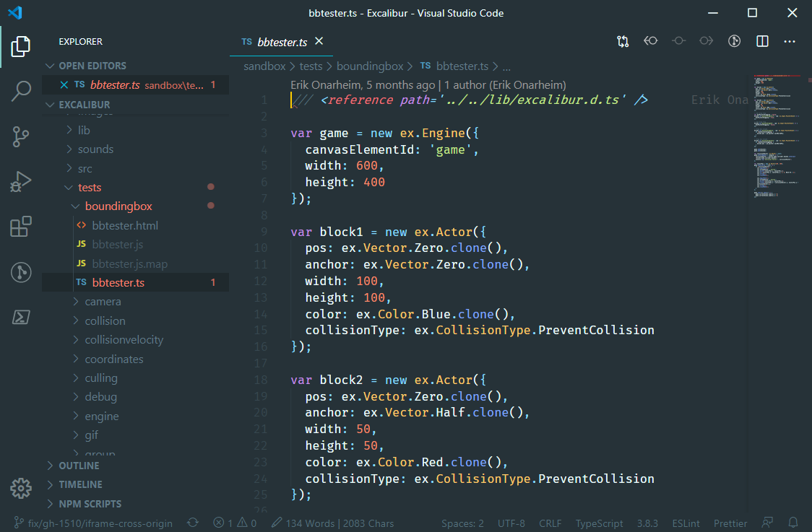Open the Search view in activity bar
Image resolution: width=812 pixels, height=532 pixels.
pos(21,91)
